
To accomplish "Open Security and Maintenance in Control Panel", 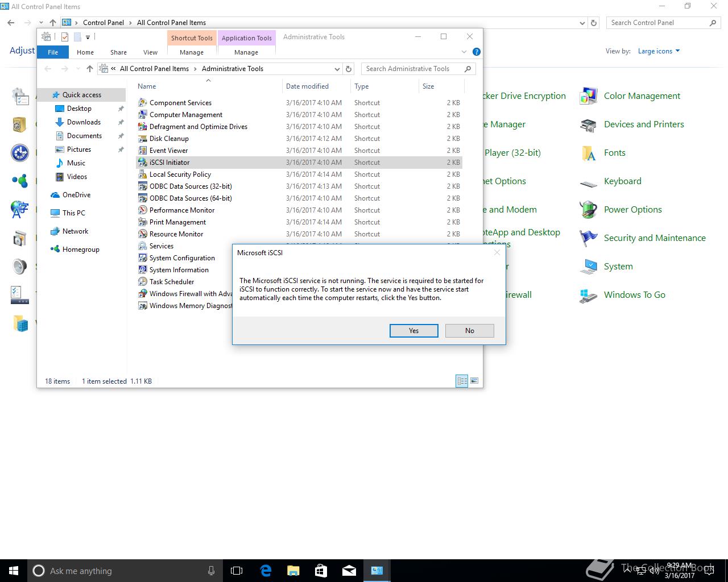I will tap(655, 238).
